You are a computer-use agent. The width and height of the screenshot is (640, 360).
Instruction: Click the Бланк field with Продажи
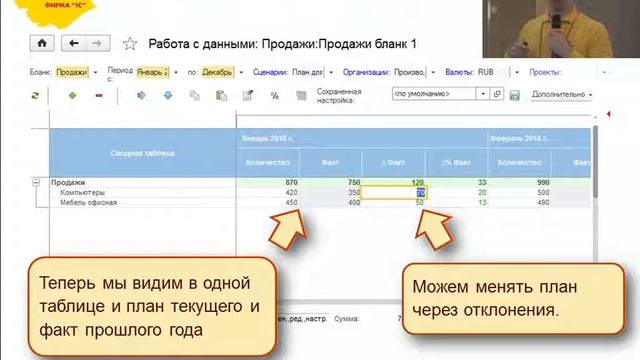pos(72,72)
